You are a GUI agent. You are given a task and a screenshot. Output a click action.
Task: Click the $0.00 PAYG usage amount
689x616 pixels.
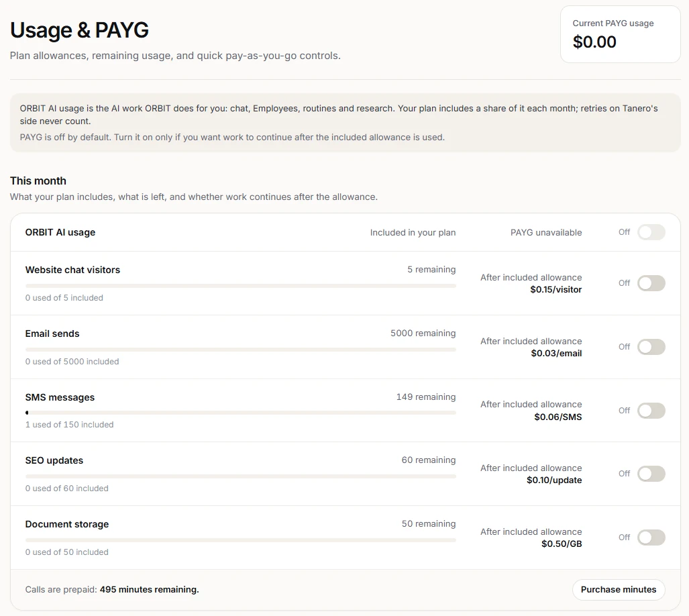click(594, 42)
